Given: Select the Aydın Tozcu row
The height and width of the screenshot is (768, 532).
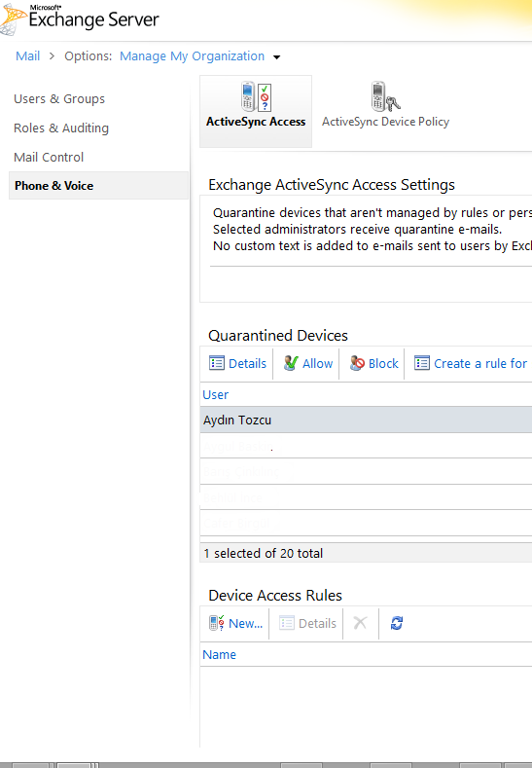Looking at the screenshot, I should [x=366, y=421].
